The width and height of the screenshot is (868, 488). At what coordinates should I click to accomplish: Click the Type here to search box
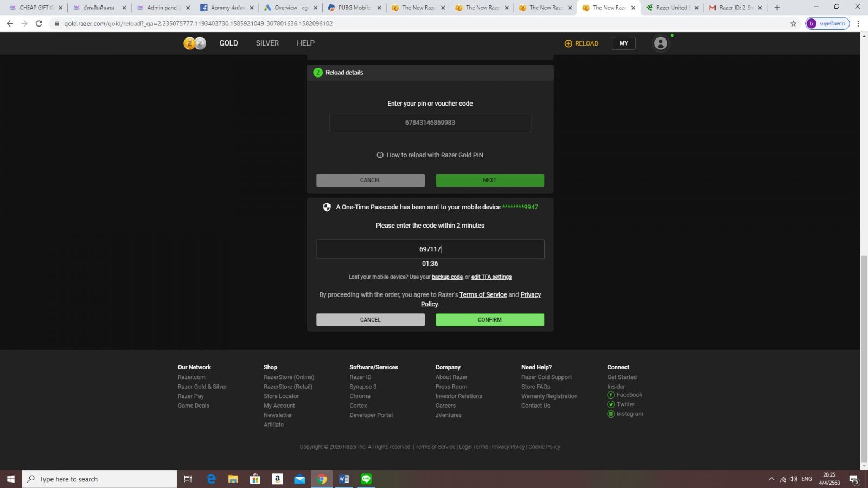pos(99,479)
